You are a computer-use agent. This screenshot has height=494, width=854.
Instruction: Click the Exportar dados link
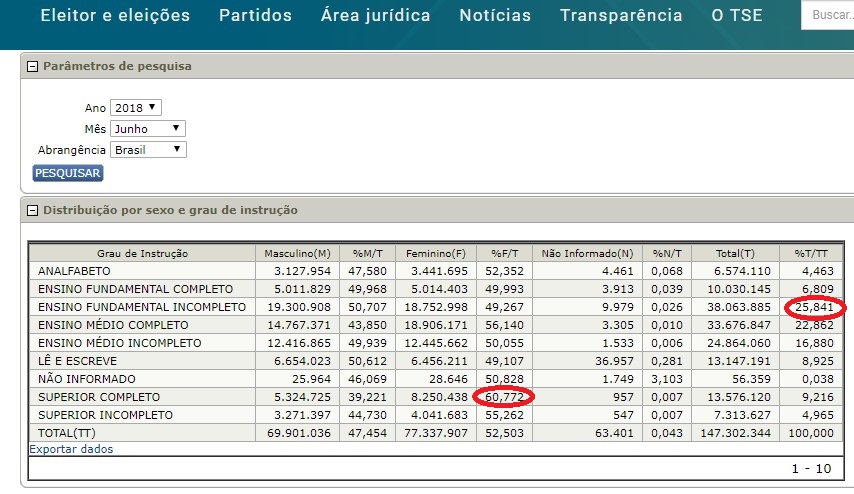71,449
